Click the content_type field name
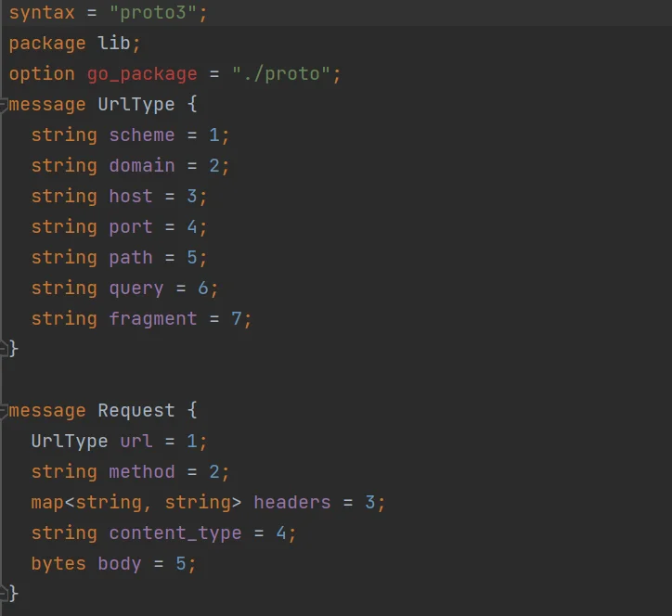Image resolution: width=672 pixels, height=616 pixels. pos(175,533)
